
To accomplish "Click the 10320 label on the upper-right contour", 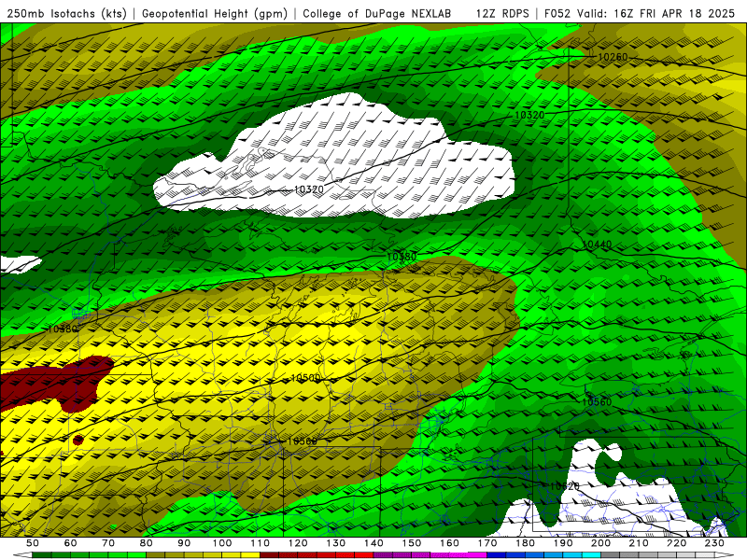I will (x=529, y=115).
